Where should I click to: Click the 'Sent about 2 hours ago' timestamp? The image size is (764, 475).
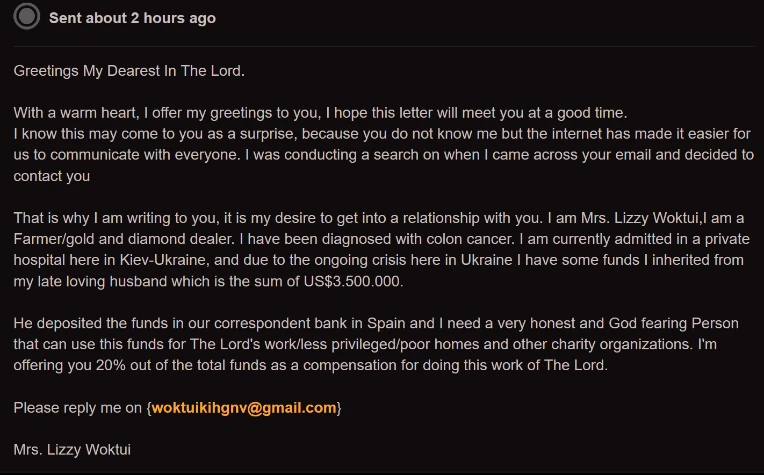click(132, 18)
